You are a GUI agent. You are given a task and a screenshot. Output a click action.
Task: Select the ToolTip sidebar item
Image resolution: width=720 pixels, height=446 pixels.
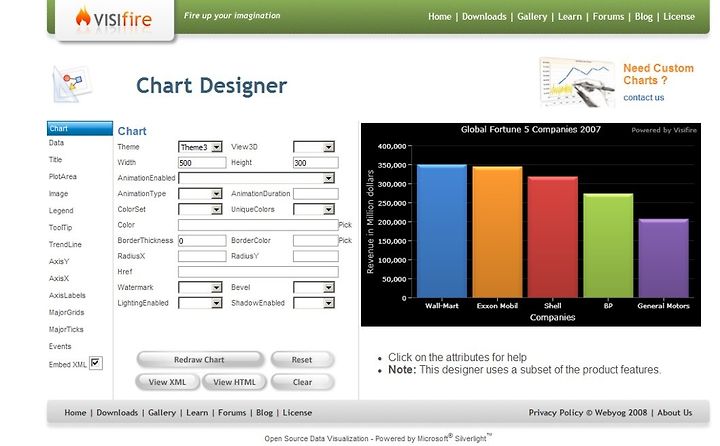pyautogui.click(x=61, y=228)
